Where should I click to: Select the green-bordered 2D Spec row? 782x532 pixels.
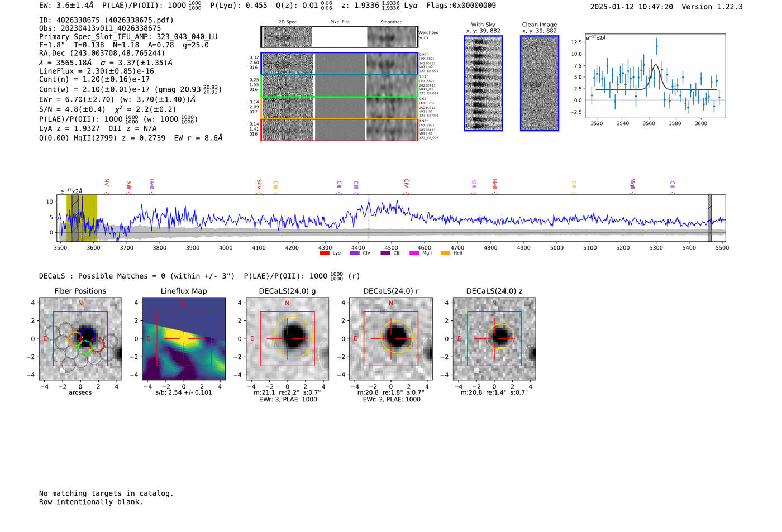pyautogui.click(x=340, y=86)
